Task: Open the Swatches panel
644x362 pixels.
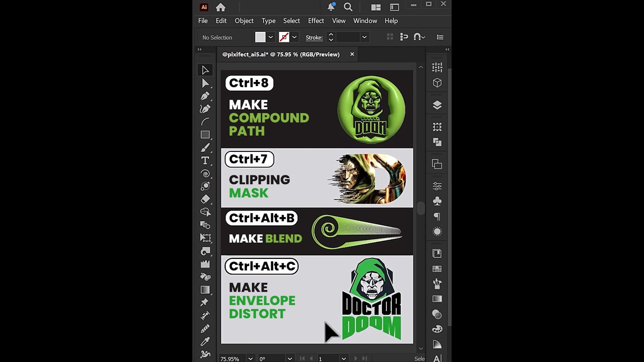Action: 437,269
